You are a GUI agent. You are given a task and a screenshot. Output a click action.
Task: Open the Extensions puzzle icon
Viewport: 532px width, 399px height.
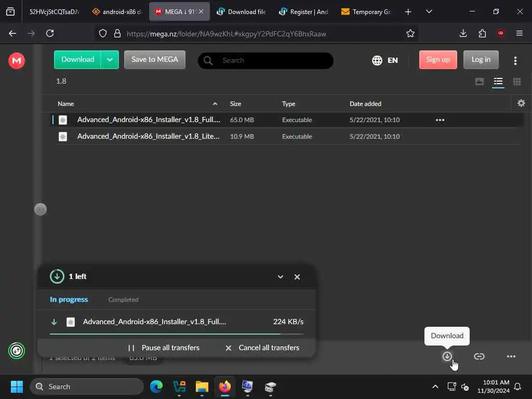pyautogui.click(x=482, y=33)
